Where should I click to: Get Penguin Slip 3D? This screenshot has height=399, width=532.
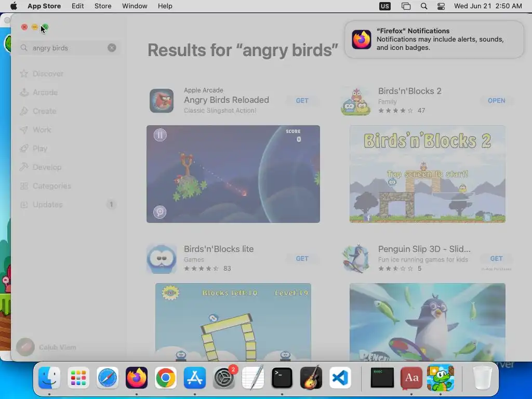pos(496,259)
